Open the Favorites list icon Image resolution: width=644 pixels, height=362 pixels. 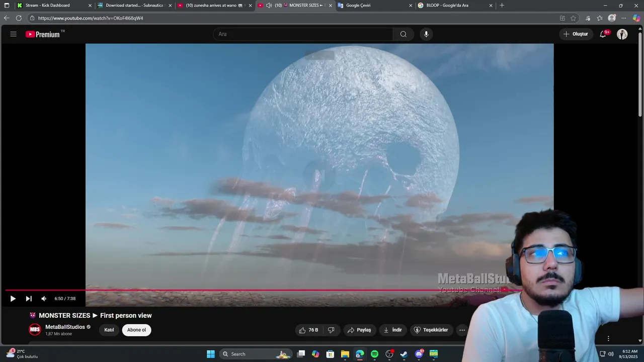coord(600,18)
